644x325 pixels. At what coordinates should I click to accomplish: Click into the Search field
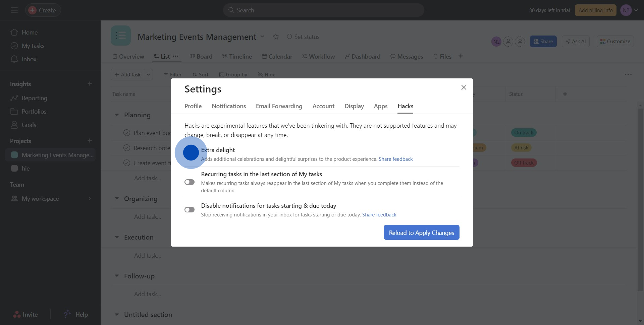tap(323, 10)
